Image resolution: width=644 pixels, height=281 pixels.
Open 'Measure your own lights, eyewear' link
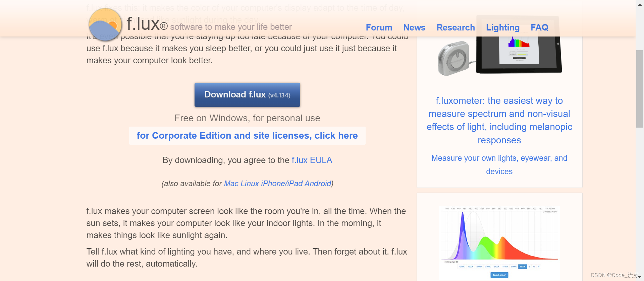click(x=499, y=165)
